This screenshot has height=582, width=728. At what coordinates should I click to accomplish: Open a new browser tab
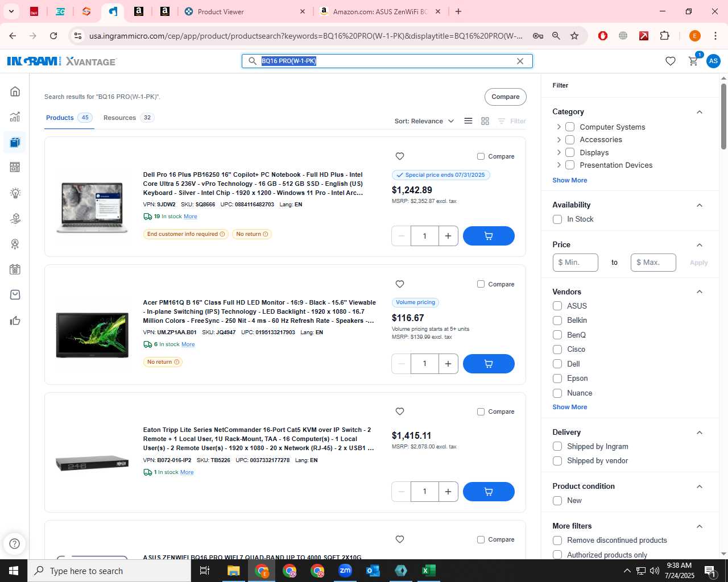(458, 11)
